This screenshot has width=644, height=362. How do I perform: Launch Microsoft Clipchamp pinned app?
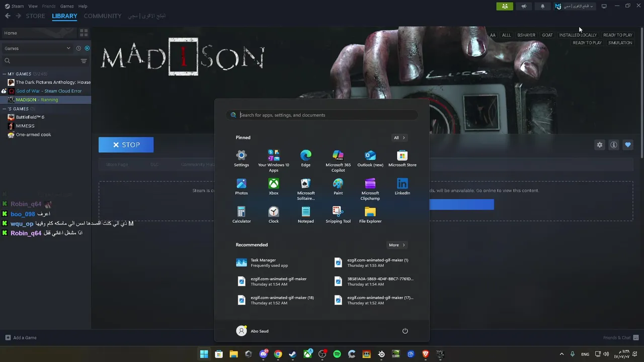370,189
